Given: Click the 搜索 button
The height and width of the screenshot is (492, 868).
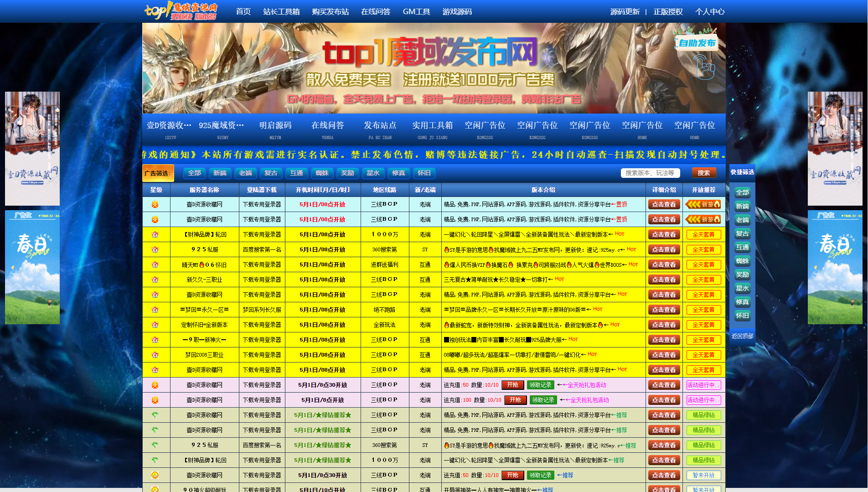Looking at the screenshot, I should click(703, 173).
